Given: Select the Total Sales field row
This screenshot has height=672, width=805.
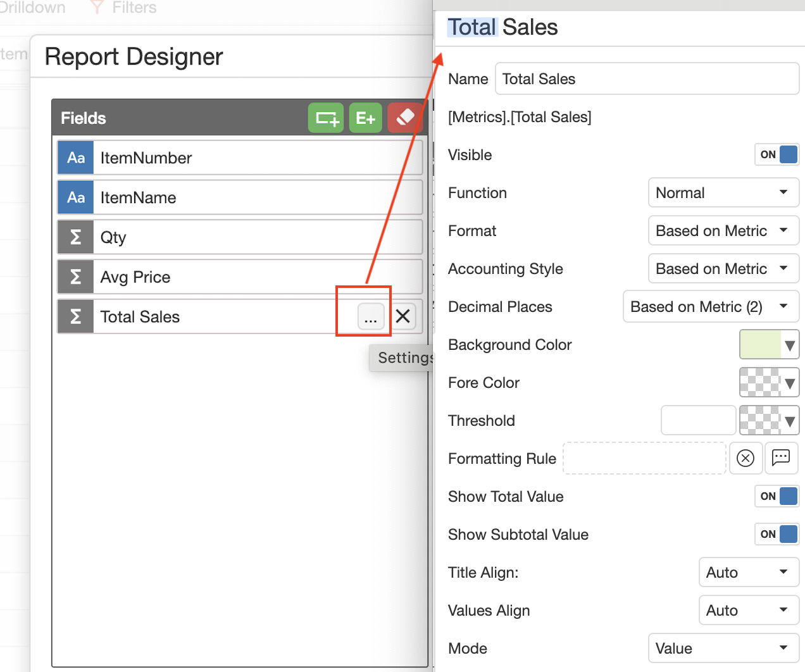Looking at the screenshot, I should point(240,316).
